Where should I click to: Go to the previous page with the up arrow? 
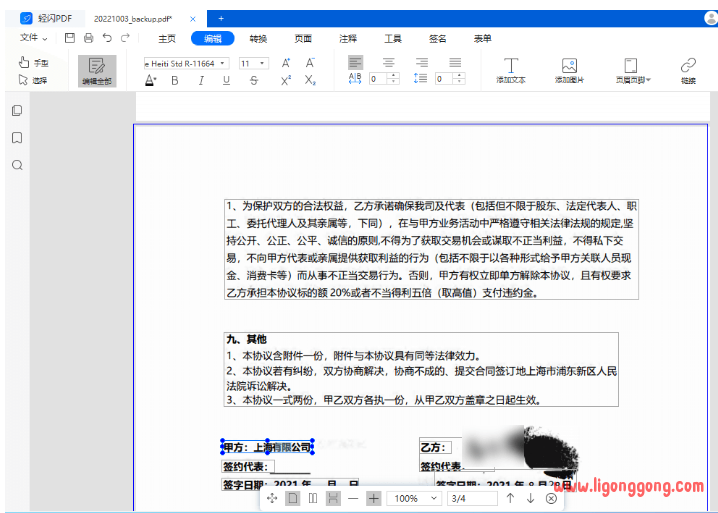(x=510, y=498)
